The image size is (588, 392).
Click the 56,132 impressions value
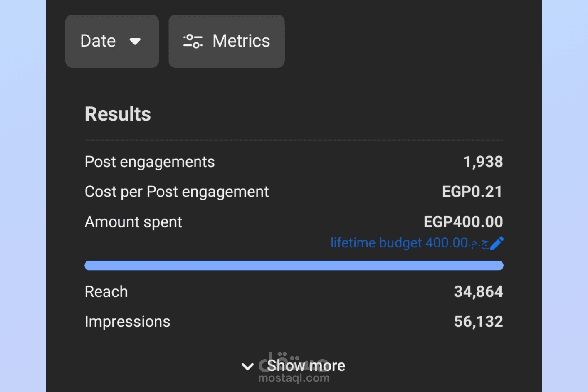(478, 322)
